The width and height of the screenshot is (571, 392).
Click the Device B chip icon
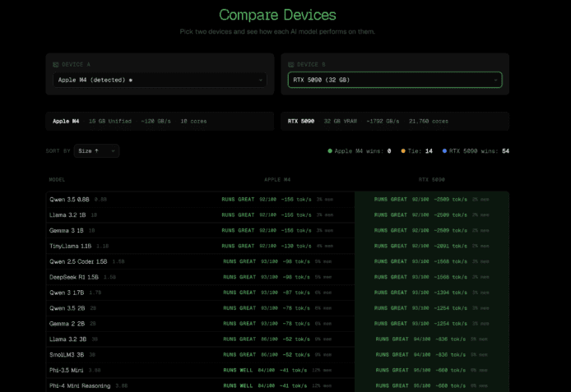coord(290,64)
